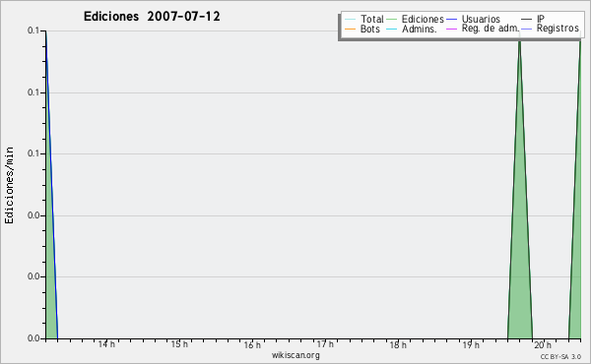Click the 15 h axis tick label
The height and width of the screenshot is (364, 591).
[x=179, y=344]
